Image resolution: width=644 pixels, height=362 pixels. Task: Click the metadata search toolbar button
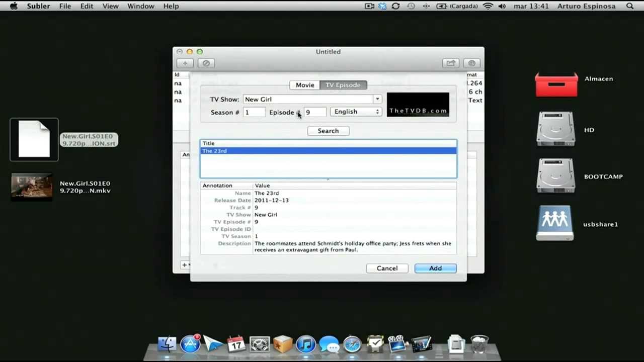pyautogui.click(x=471, y=63)
